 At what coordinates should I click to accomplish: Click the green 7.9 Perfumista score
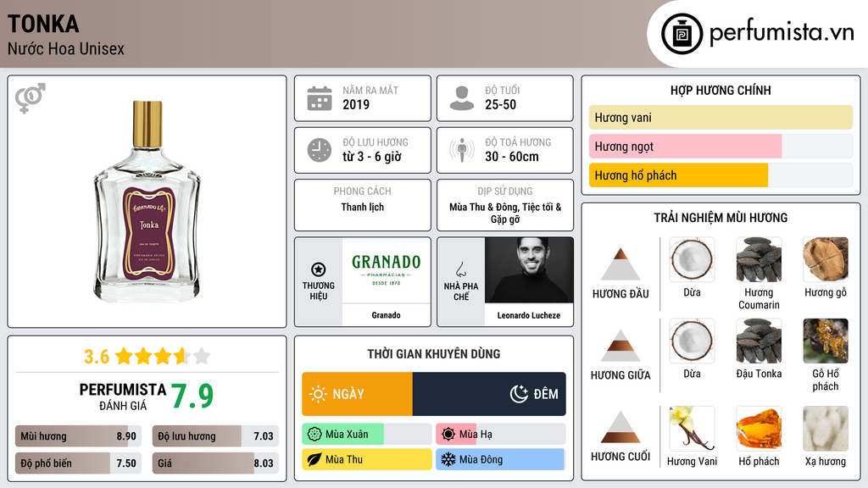(192, 396)
